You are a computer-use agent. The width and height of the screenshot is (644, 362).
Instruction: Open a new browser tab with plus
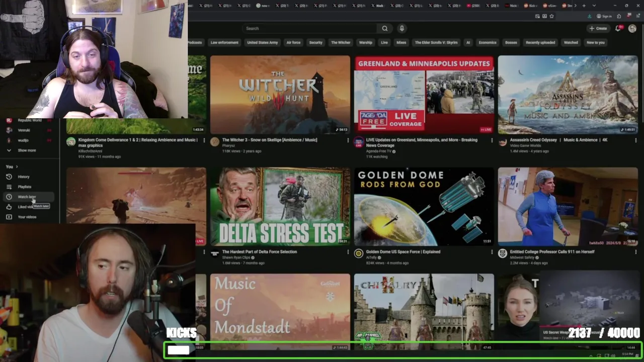tap(584, 6)
